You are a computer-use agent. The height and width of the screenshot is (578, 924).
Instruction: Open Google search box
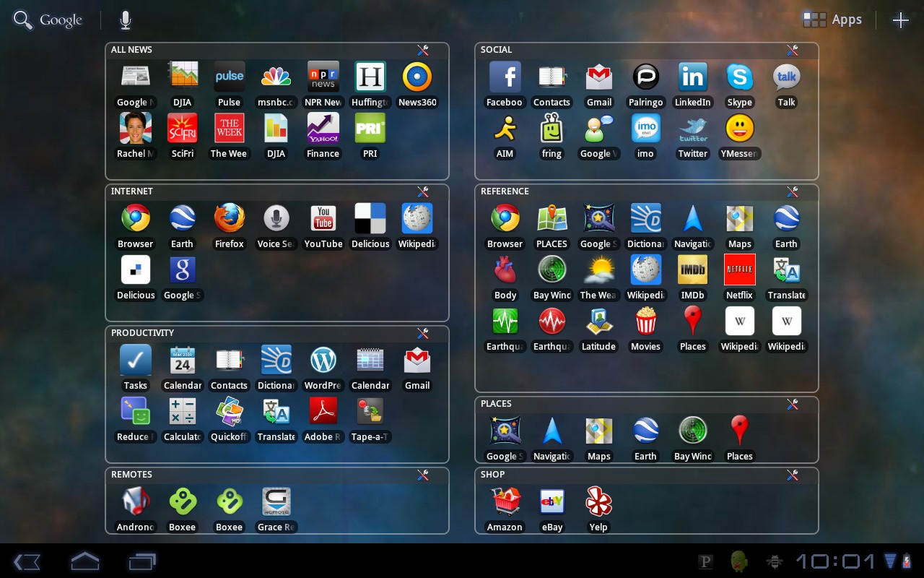(x=48, y=20)
